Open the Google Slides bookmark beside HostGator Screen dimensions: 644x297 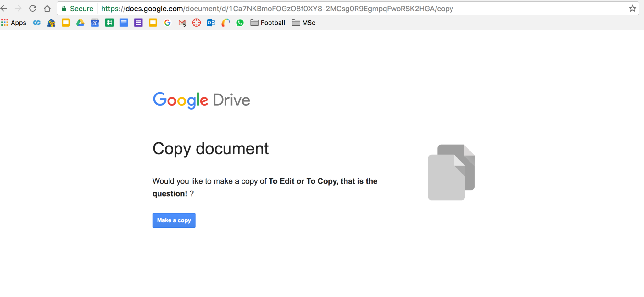pos(66,23)
